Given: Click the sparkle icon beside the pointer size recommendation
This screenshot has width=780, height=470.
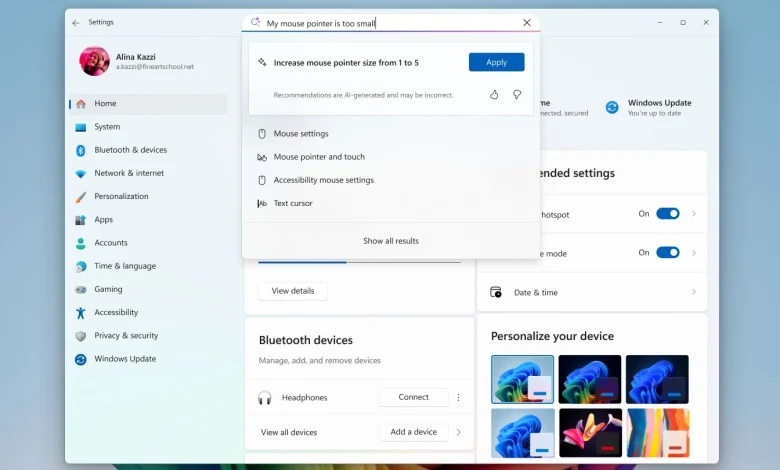Looking at the screenshot, I should point(262,62).
